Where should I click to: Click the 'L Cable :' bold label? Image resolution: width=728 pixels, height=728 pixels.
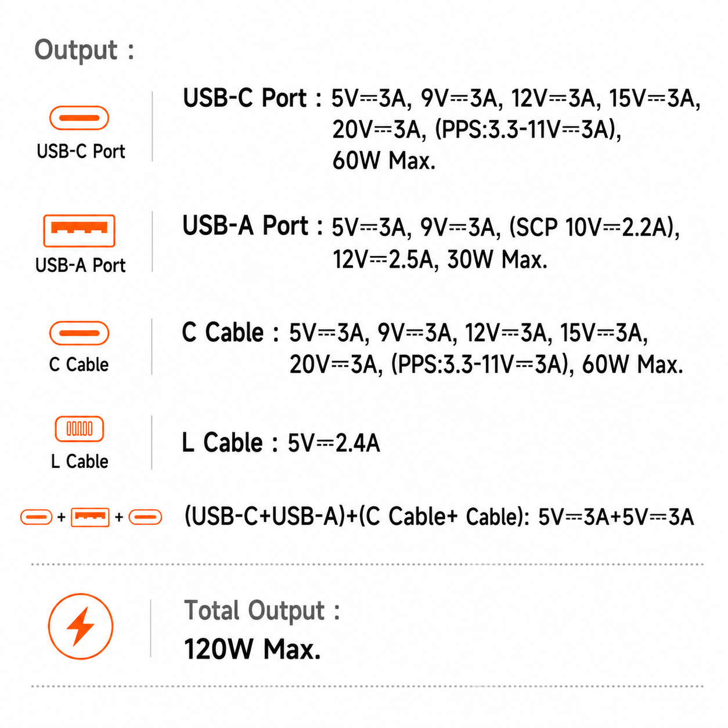[230, 443]
